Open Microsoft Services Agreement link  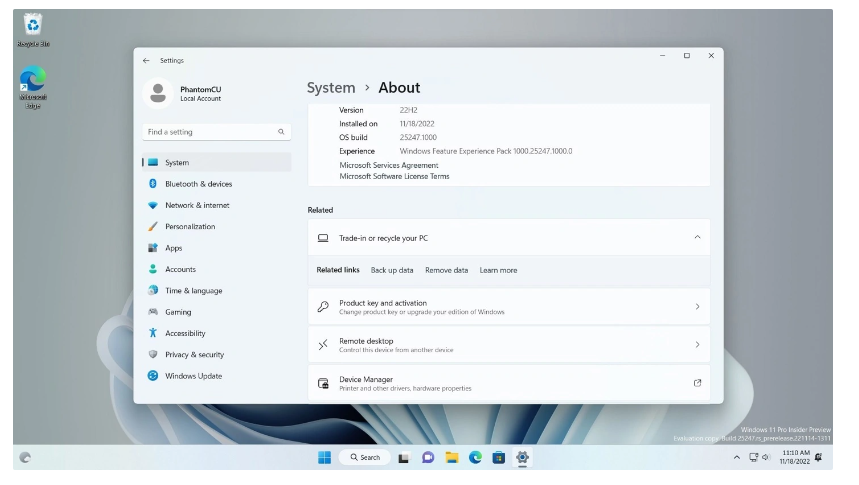(389, 166)
